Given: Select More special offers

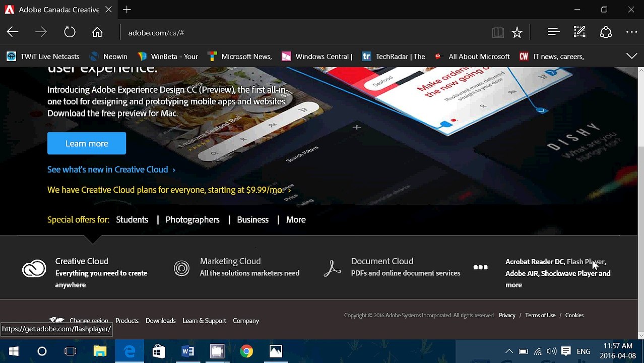Looking at the screenshot, I should tap(296, 219).
